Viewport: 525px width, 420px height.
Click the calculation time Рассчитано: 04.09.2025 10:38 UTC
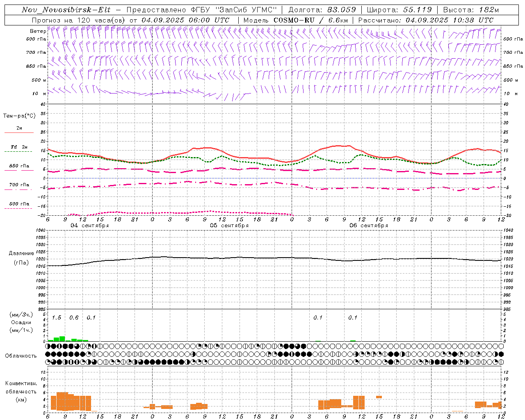pyautogui.click(x=426, y=20)
